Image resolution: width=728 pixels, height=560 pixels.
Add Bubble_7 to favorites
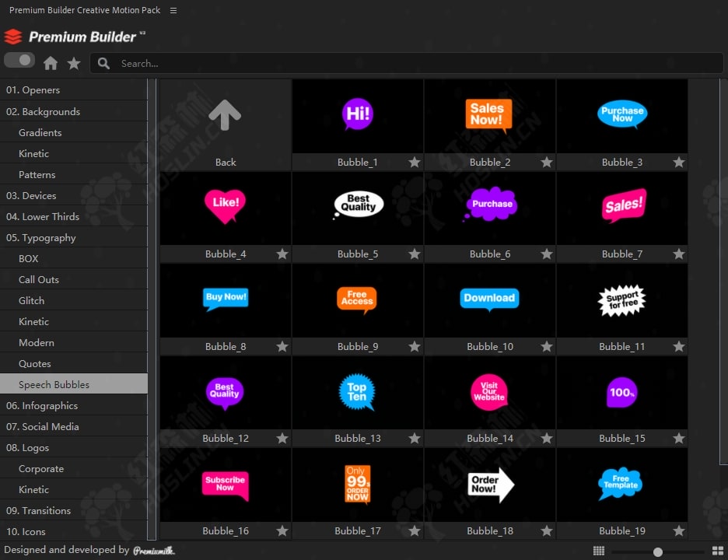tap(679, 254)
